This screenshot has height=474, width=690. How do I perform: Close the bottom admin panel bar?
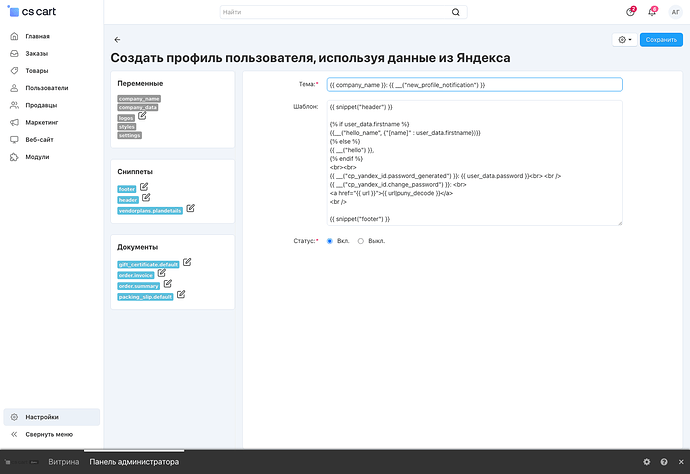pos(681,462)
